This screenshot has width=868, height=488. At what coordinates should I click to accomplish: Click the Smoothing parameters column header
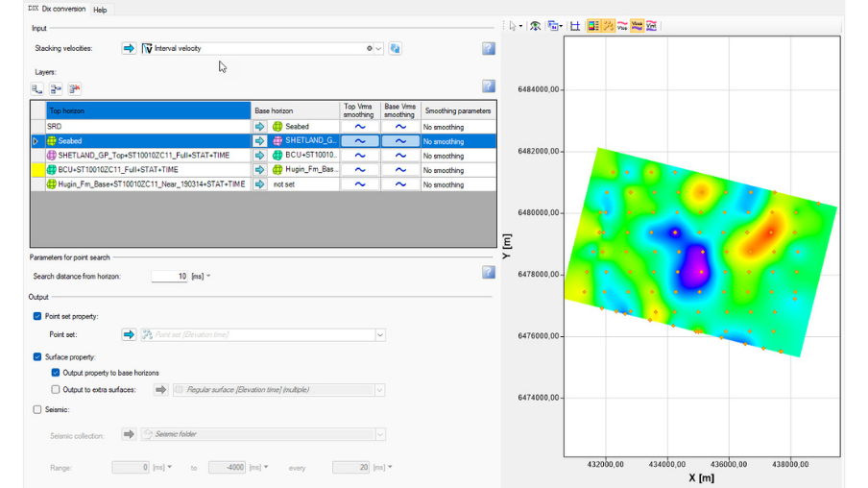(458, 110)
